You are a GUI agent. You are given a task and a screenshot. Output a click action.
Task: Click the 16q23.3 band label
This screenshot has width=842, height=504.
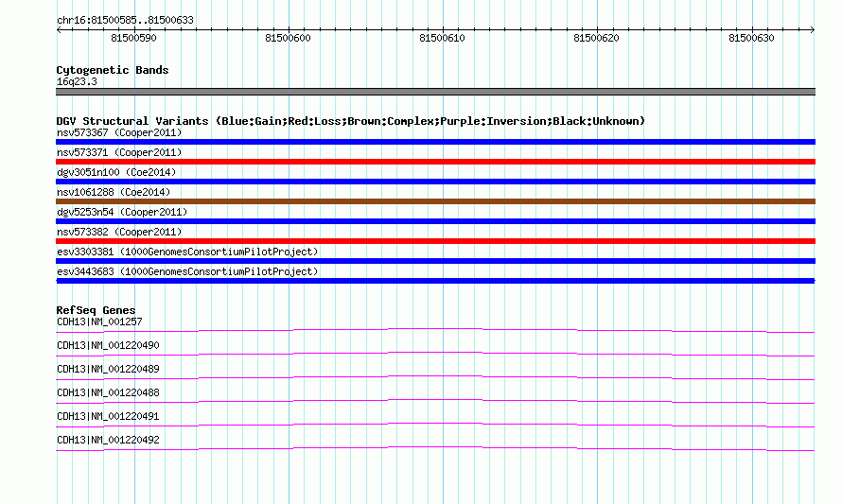(77, 81)
